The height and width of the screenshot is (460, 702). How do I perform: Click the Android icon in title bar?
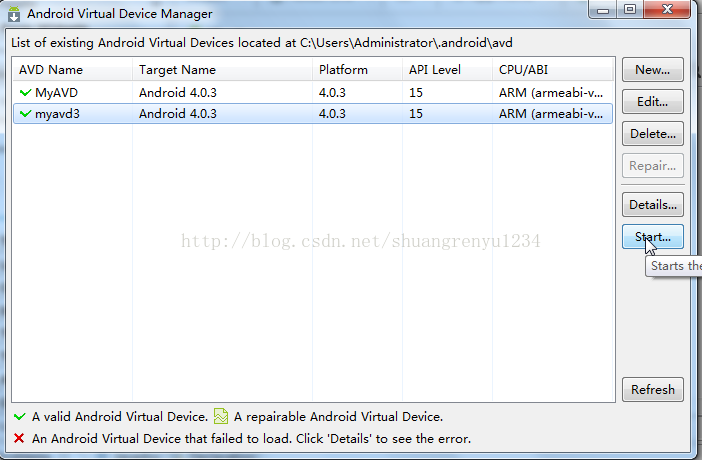tap(14, 14)
